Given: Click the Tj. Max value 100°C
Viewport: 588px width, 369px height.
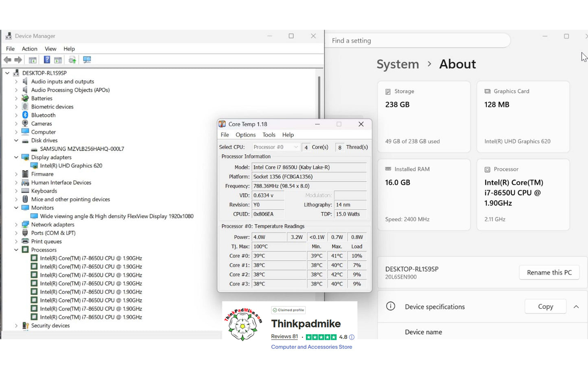Looking at the screenshot, I should pos(279,247).
